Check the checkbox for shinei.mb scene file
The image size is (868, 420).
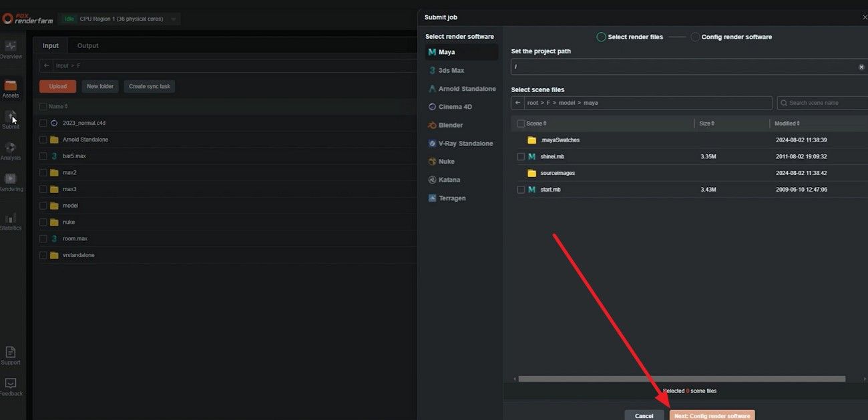tap(521, 156)
